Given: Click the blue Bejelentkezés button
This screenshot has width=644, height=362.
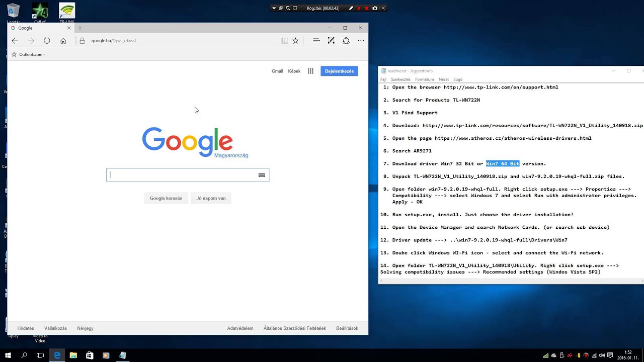Looking at the screenshot, I should point(339,71).
